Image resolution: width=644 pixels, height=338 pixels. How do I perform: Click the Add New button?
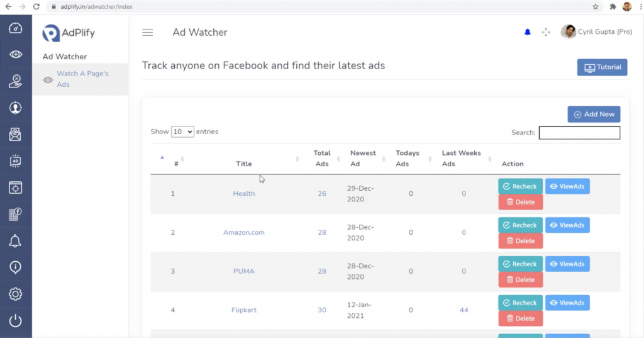coord(594,115)
